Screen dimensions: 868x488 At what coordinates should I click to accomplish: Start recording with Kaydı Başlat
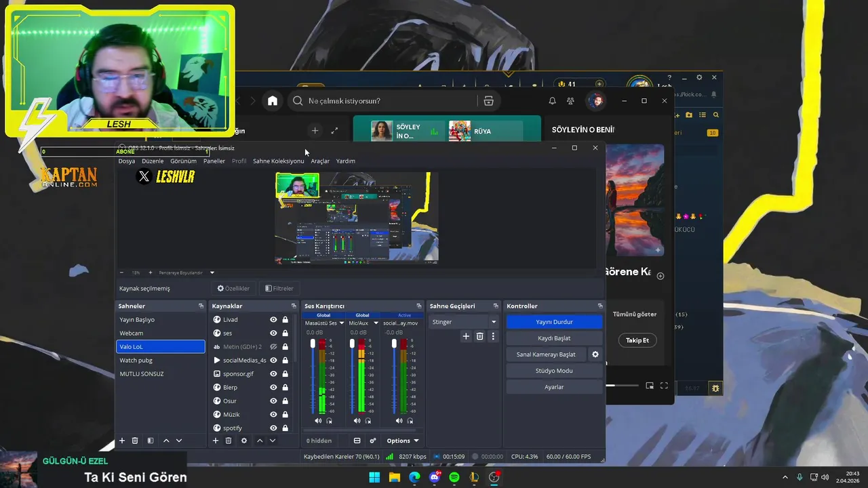pyautogui.click(x=554, y=338)
